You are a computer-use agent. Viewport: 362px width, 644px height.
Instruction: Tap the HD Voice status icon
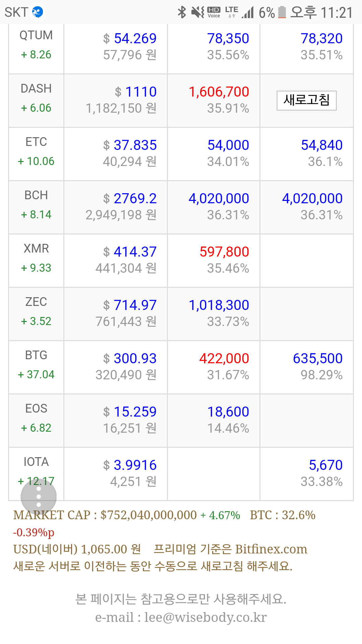[x=214, y=12]
